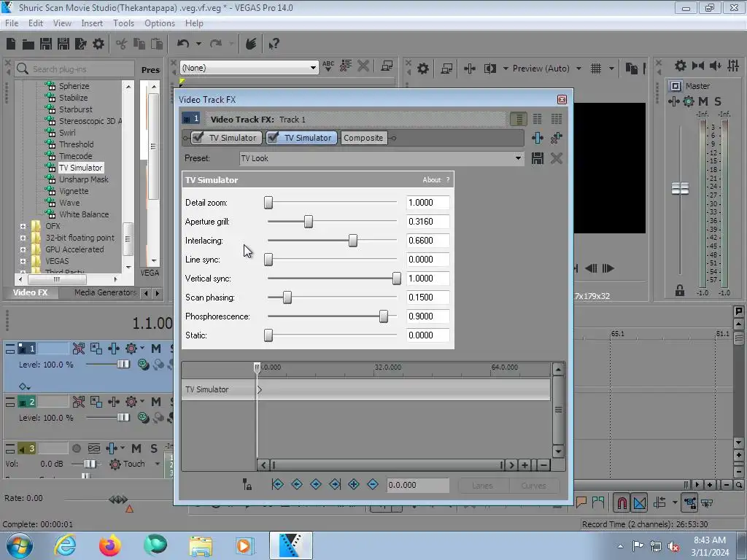Click the Cut scissors icon
747x560 pixels.
pyautogui.click(x=122, y=44)
